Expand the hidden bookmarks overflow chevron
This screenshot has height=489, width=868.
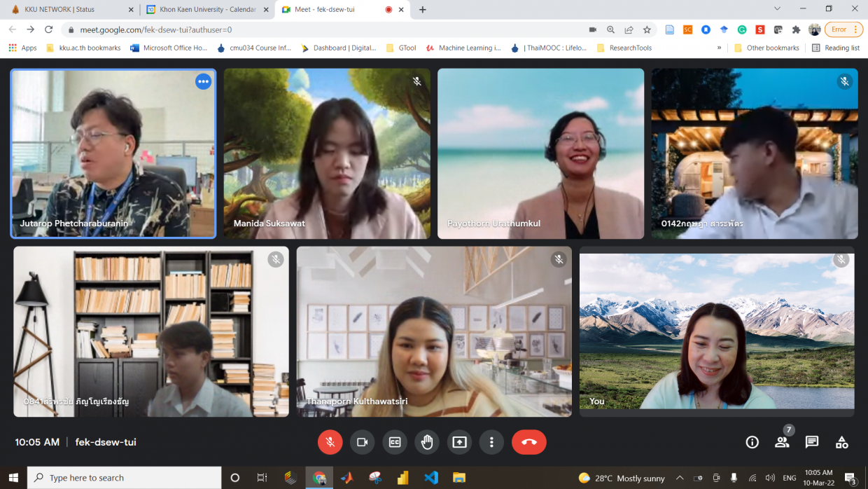tap(719, 48)
